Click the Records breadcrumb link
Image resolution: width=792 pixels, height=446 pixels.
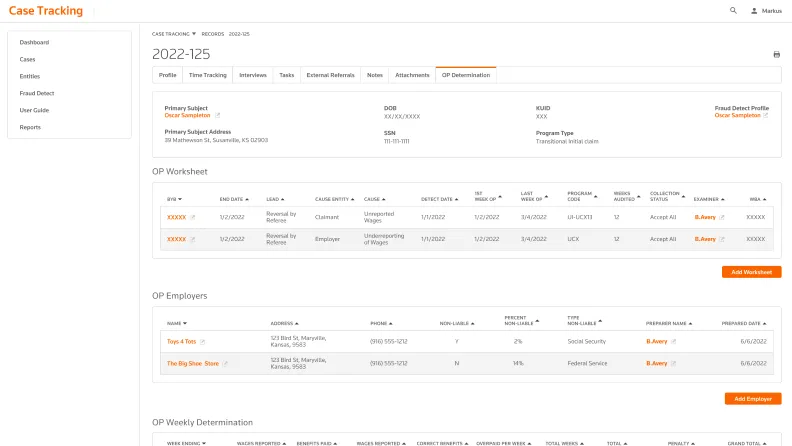click(x=213, y=34)
